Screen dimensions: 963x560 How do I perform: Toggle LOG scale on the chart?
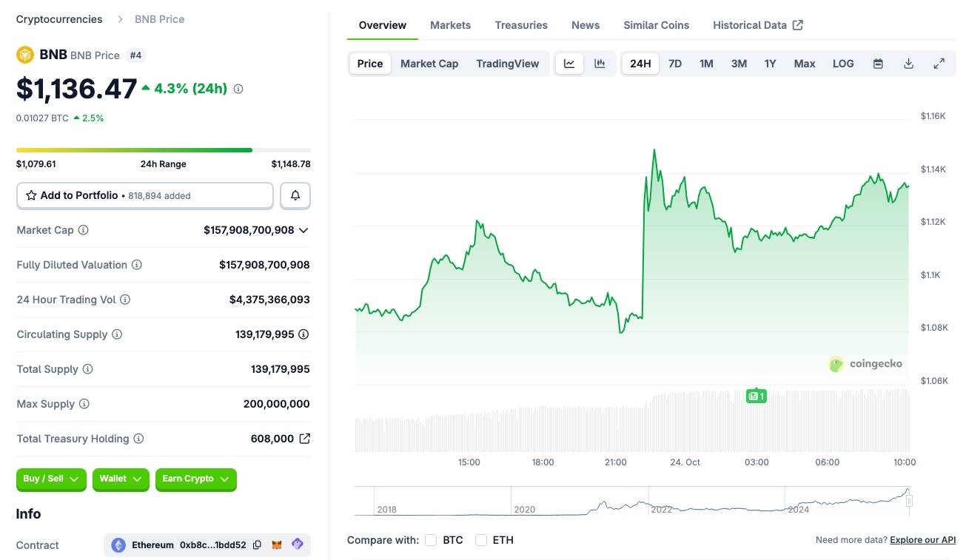(842, 64)
